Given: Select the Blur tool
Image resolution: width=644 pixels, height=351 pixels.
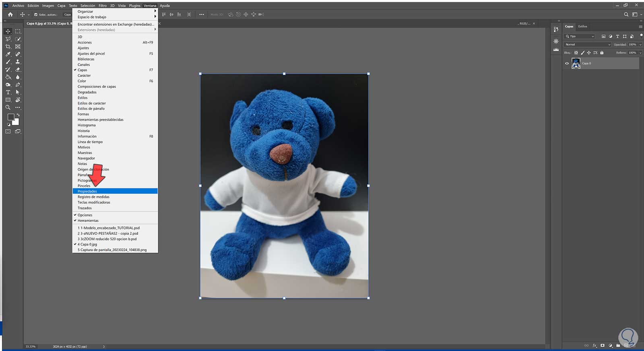Looking at the screenshot, I should pos(18,77).
